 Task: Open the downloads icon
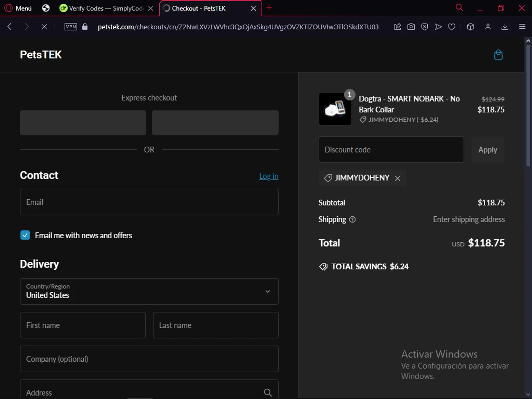click(x=505, y=27)
